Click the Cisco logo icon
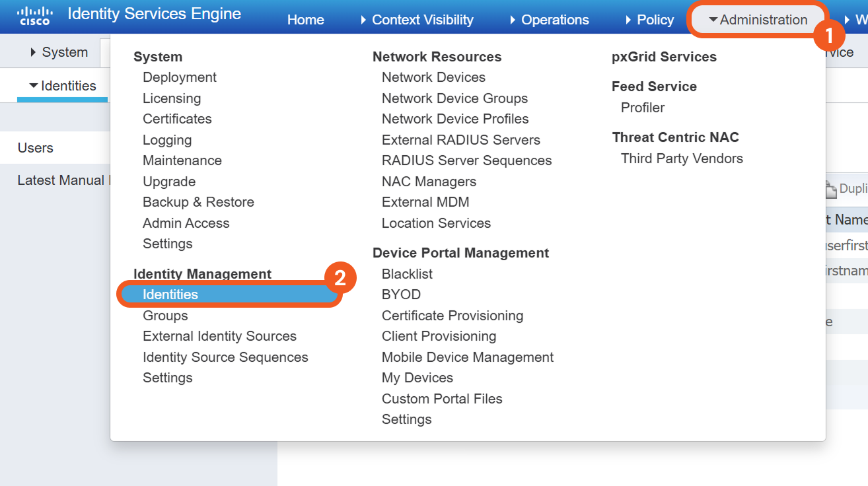This screenshot has height=486, width=868. coord(34,16)
